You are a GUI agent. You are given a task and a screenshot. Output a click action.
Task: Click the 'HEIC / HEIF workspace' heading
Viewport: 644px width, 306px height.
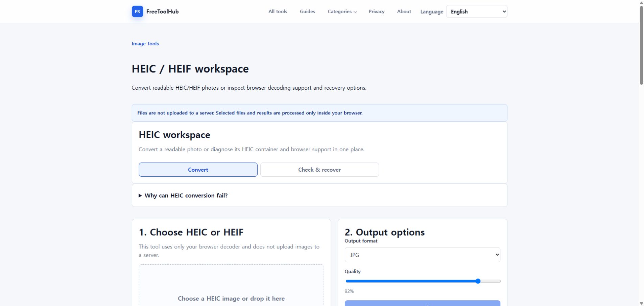point(190,69)
